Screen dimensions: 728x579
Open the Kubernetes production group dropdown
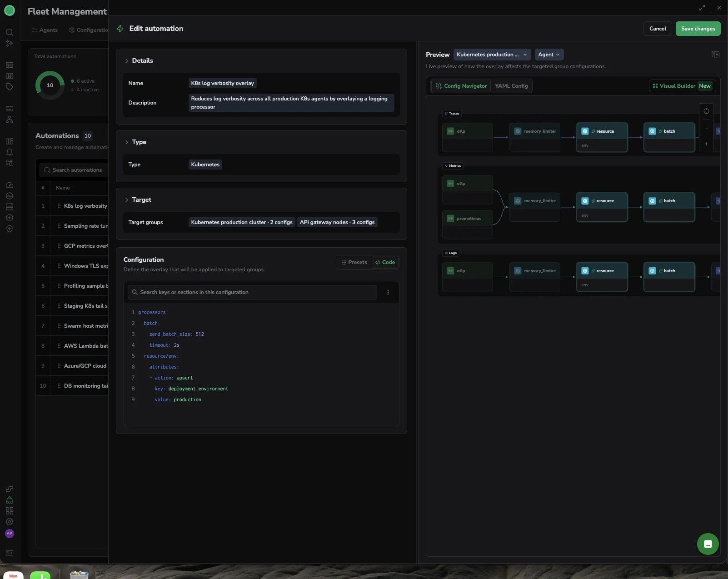coord(492,55)
